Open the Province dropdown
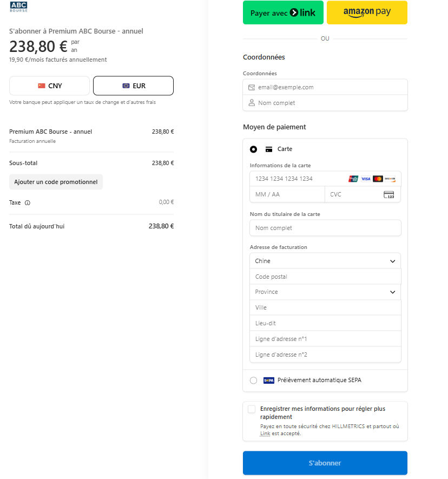Image resolution: width=448 pixels, height=479 pixels. pyautogui.click(x=325, y=292)
